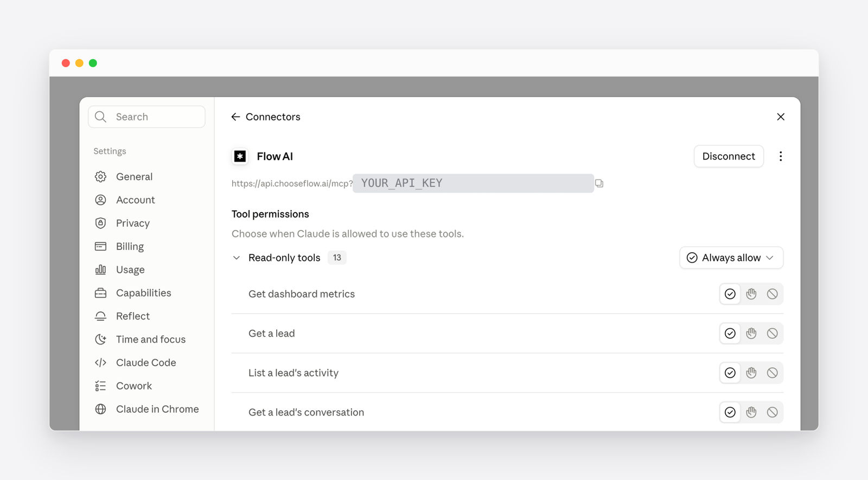The width and height of the screenshot is (868, 480).
Task: Set Get dashboard metrics to always allow
Action: pos(730,294)
